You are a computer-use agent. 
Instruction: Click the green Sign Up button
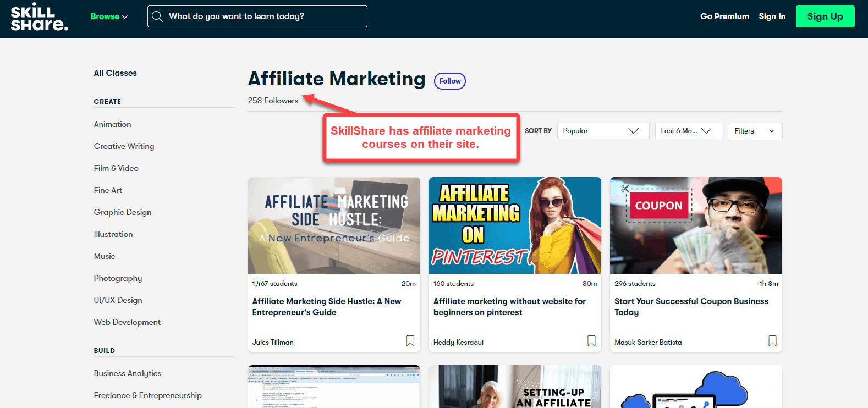pos(825,16)
